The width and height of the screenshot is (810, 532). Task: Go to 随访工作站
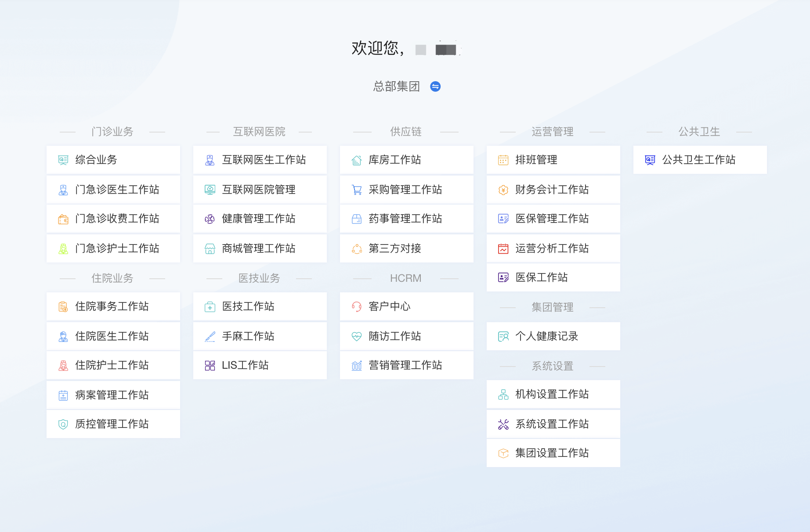(x=407, y=336)
